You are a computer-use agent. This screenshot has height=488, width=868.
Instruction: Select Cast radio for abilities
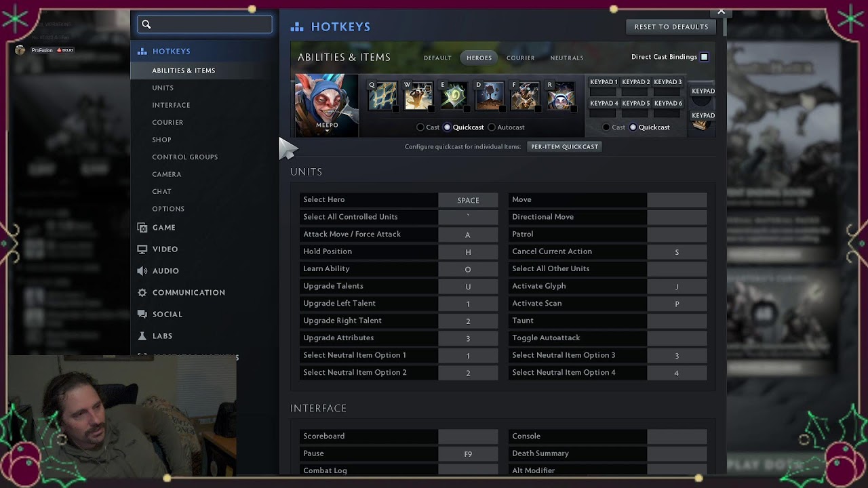pos(420,127)
